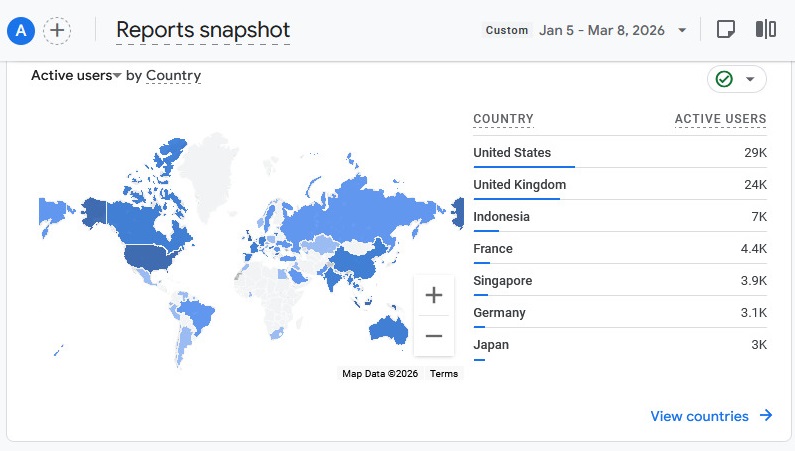Click the blue A avatar icon
The image size is (795, 451).
pyautogui.click(x=20, y=30)
